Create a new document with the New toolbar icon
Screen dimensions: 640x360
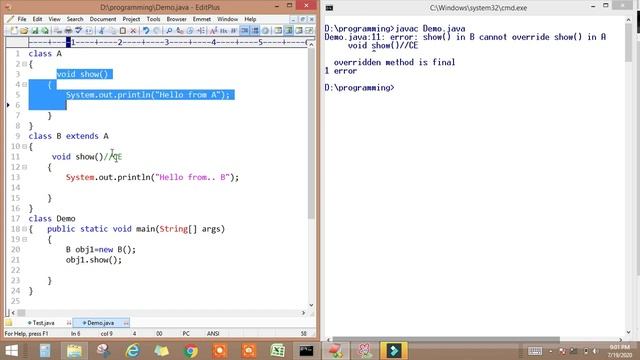pyautogui.click(x=14, y=31)
